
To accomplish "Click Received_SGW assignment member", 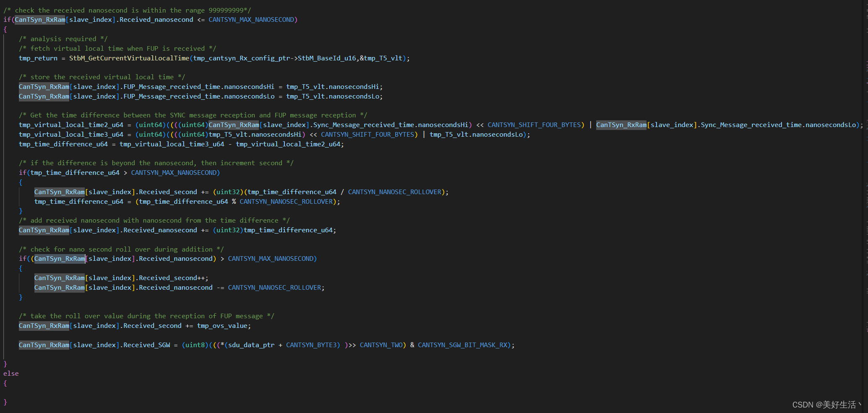I will point(146,345).
